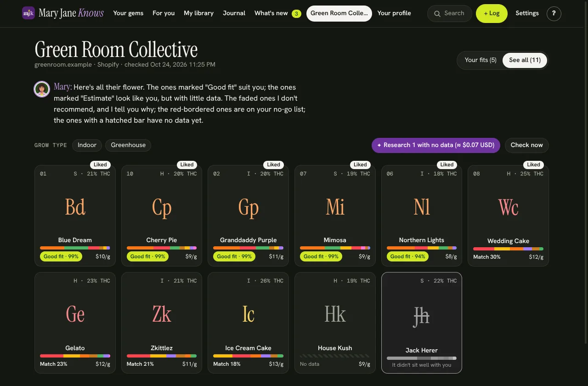Click the Mi symbol on Mimosa card
This screenshot has width=588, height=386.
[335, 207]
